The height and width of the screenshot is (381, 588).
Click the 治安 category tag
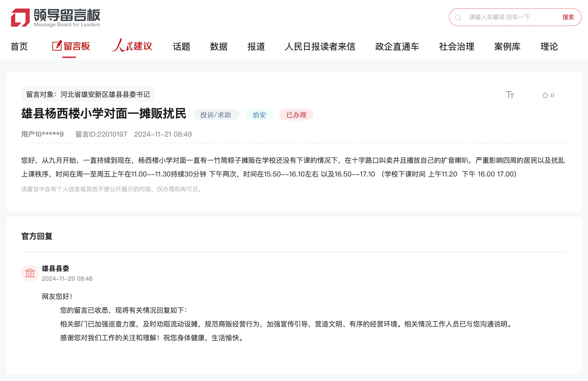point(259,115)
